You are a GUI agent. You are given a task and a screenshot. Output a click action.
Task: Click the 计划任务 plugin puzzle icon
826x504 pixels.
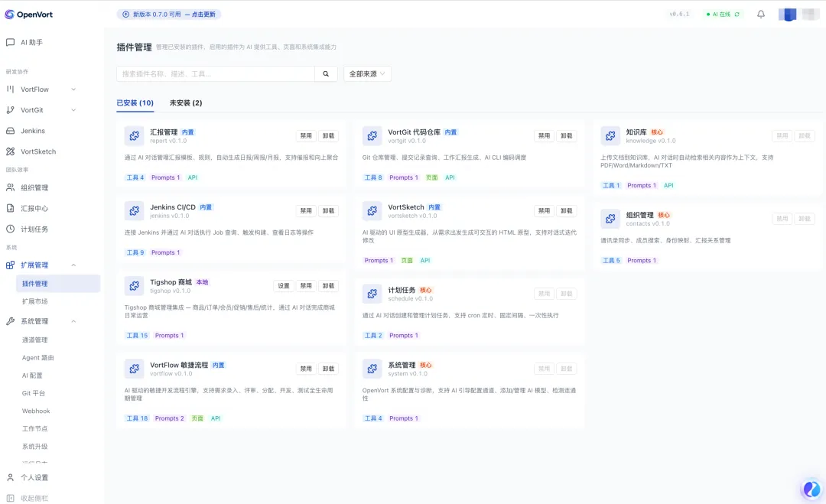(x=372, y=294)
